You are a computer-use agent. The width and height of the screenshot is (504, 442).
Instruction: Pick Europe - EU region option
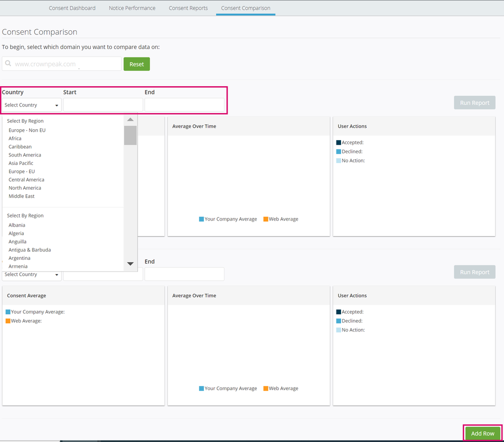click(x=22, y=172)
